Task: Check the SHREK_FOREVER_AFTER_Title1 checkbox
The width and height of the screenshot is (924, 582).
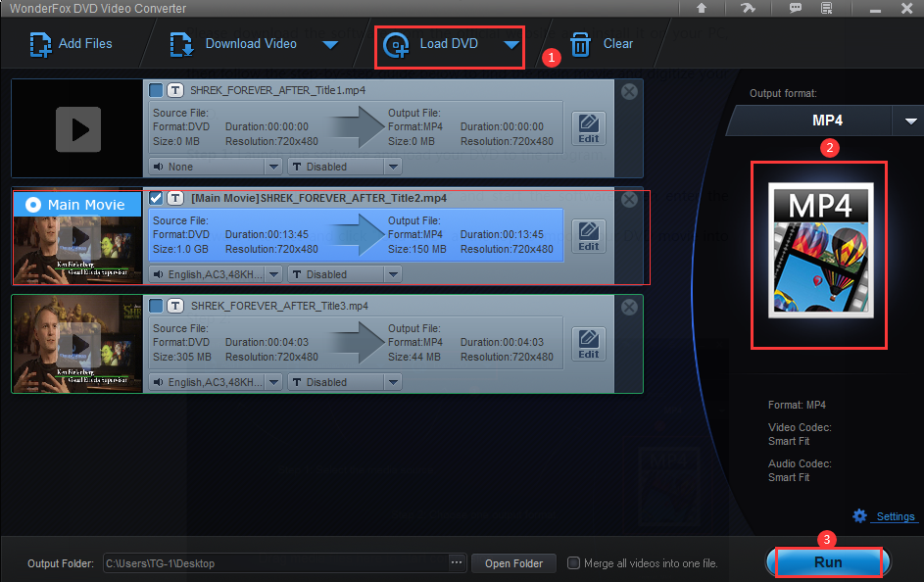Action: pos(156,90)
